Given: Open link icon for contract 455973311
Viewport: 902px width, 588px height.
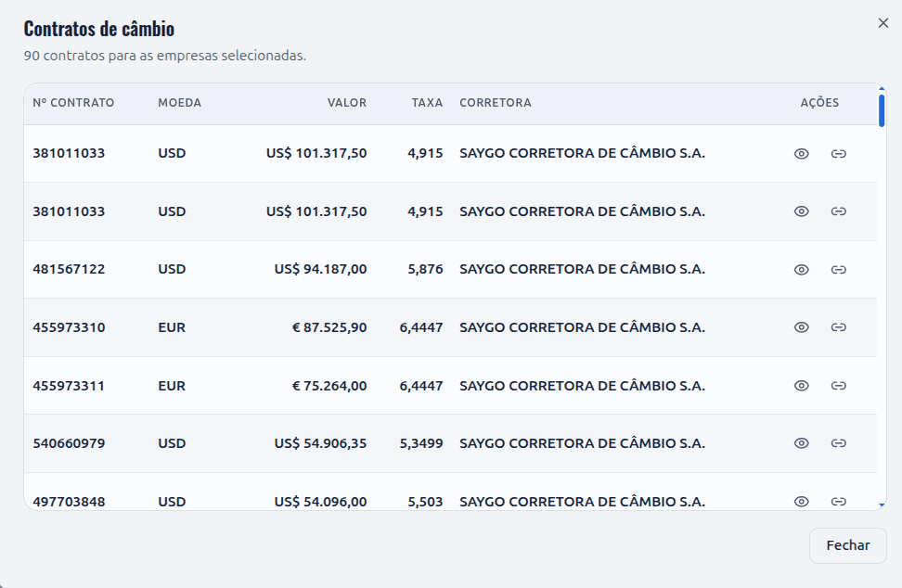Looking at the screenshot, I should tap(838, 386).
